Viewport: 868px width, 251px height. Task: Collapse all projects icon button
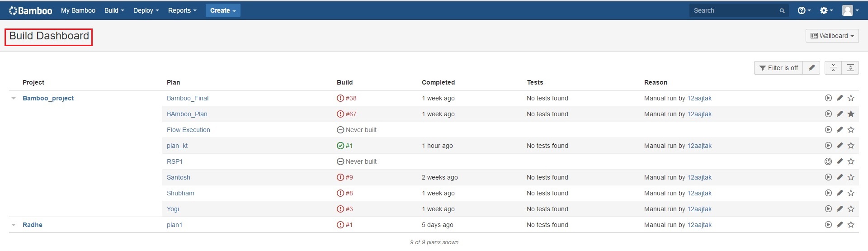click(833, 68)
